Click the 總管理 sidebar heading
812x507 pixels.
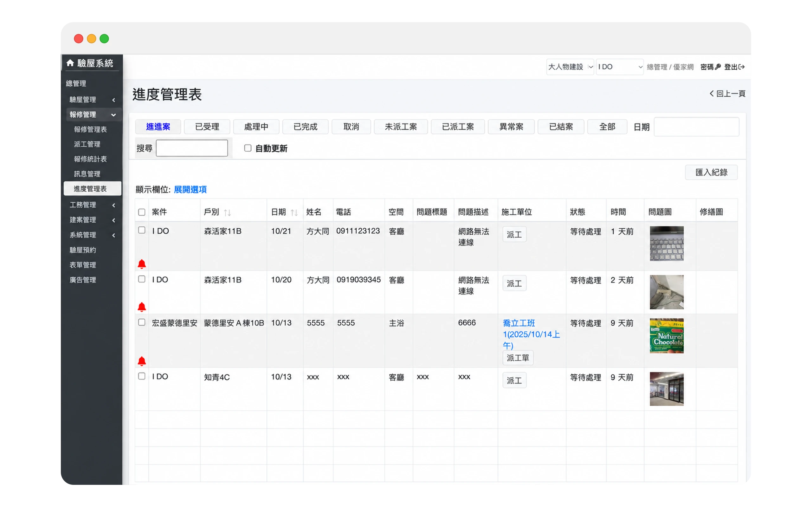point(76,84)
